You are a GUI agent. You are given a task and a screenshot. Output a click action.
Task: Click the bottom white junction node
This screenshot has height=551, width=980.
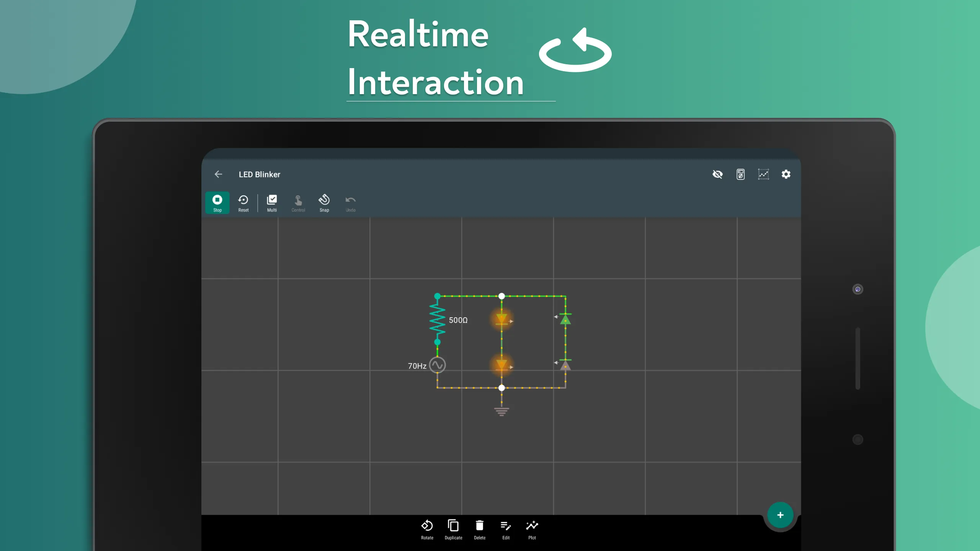(501, 388)
